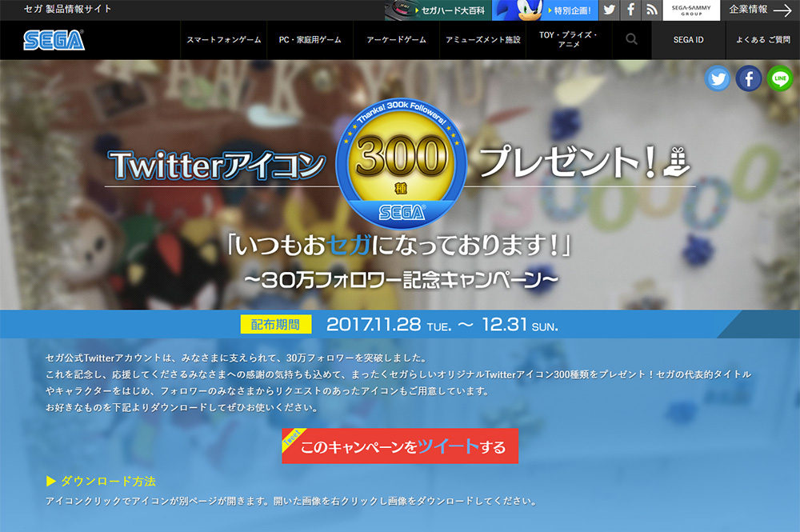This screenshot has height=532, width=800.
Task: Open Sonic 特別企画! banner
Action: tap(546, 10)
